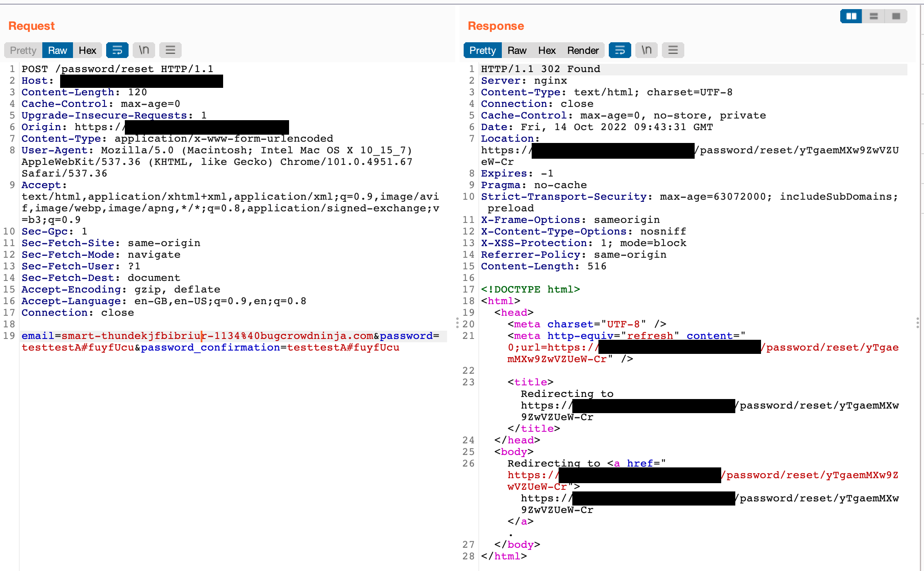Click the 'Sec-Fetch-Site: same-origin' header
924x571 pixels.
111,243
